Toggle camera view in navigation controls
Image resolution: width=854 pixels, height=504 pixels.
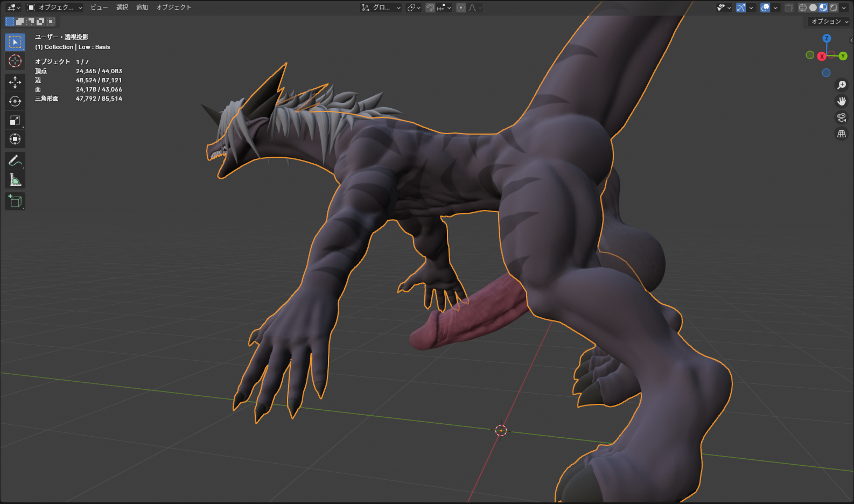click(842, 117)
